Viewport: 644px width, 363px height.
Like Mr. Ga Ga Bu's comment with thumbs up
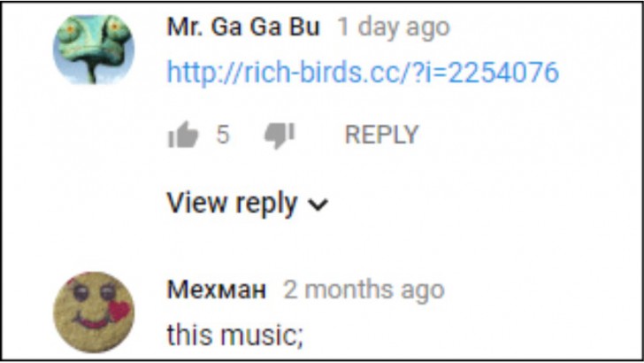[183, 135]
